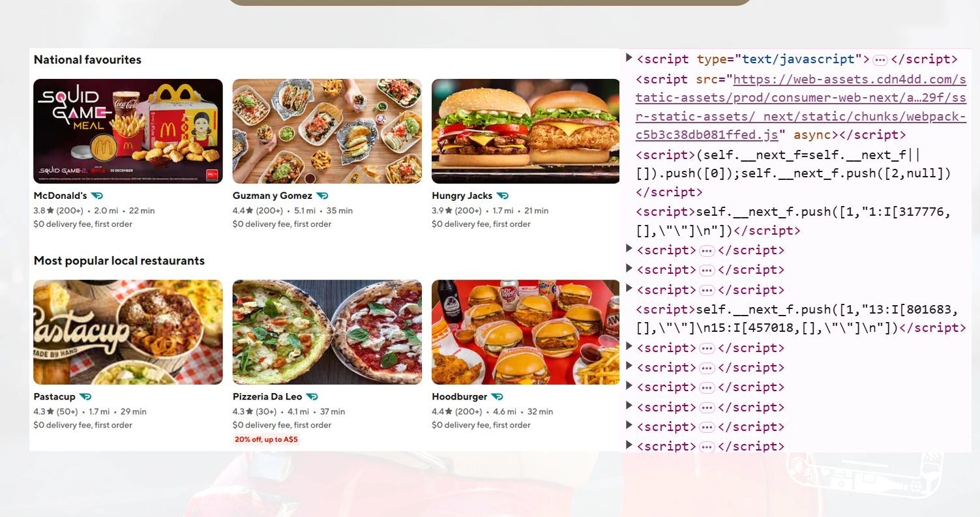Click the 20% off promotion badge
Screen dimensions: 980x517
pos(266,439)
